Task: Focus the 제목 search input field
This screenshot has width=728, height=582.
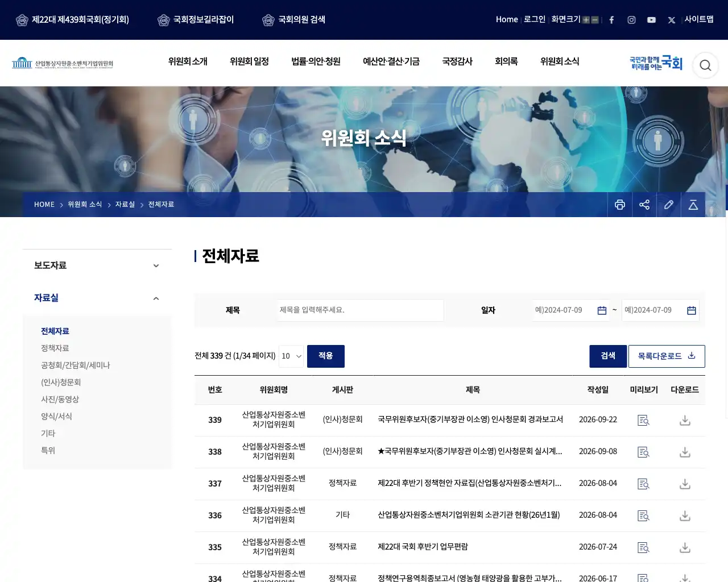Action: coord(360,310)
